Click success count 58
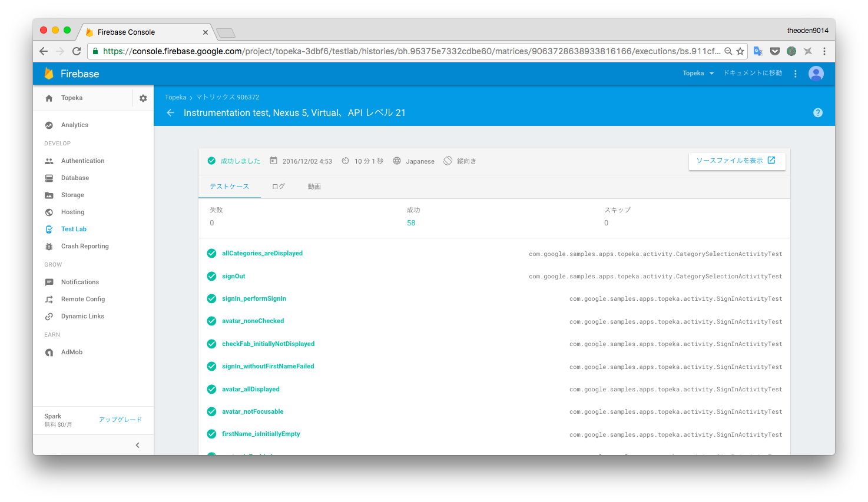The width and height of the screenshot is (868, 502). click(411, 223)
